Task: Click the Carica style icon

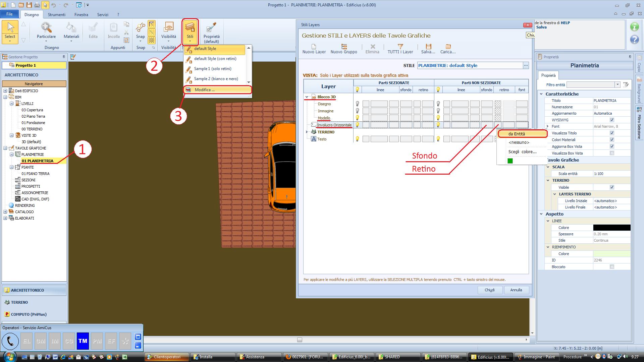Action: (x=448, y=47)
